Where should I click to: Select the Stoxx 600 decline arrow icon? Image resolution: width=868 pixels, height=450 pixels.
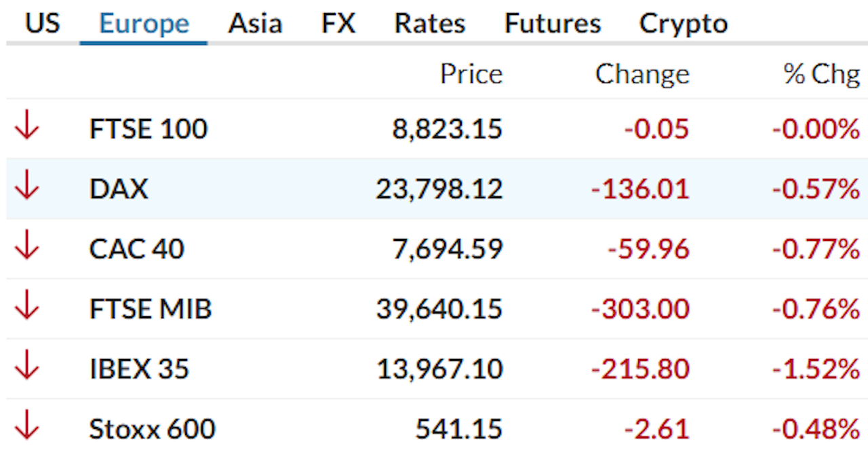tap(26, 429)
